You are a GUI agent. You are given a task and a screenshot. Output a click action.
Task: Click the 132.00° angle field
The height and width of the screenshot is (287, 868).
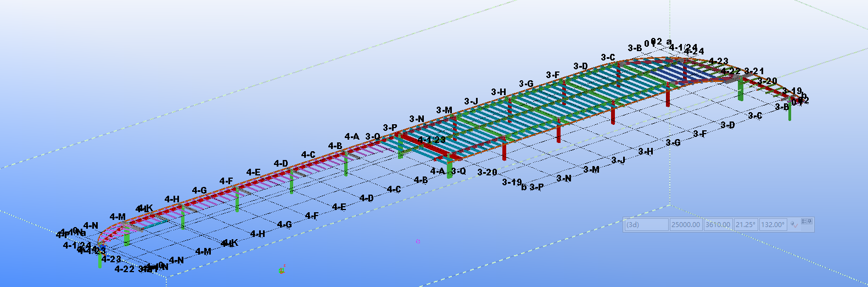pos(773,224)
